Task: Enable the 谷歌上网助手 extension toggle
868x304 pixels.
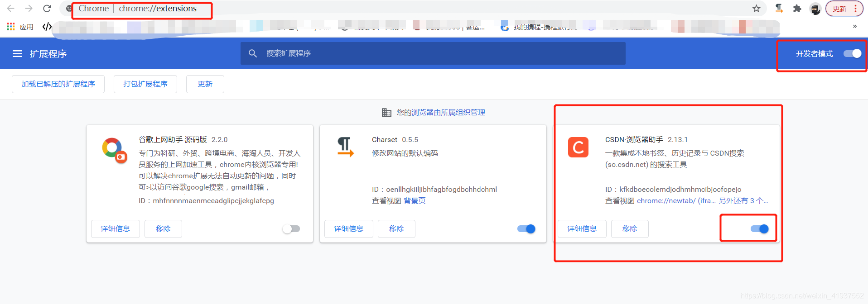Action: tap(291, 229)
